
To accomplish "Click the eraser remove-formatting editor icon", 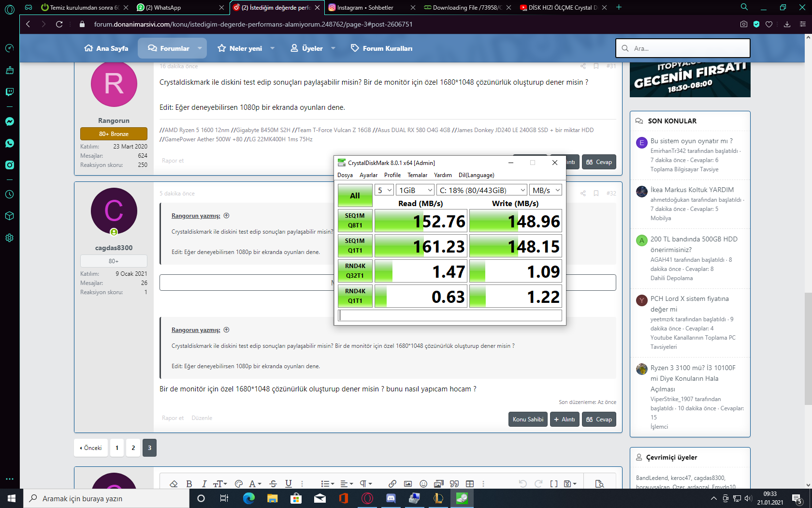I will (x=174, y=484).
